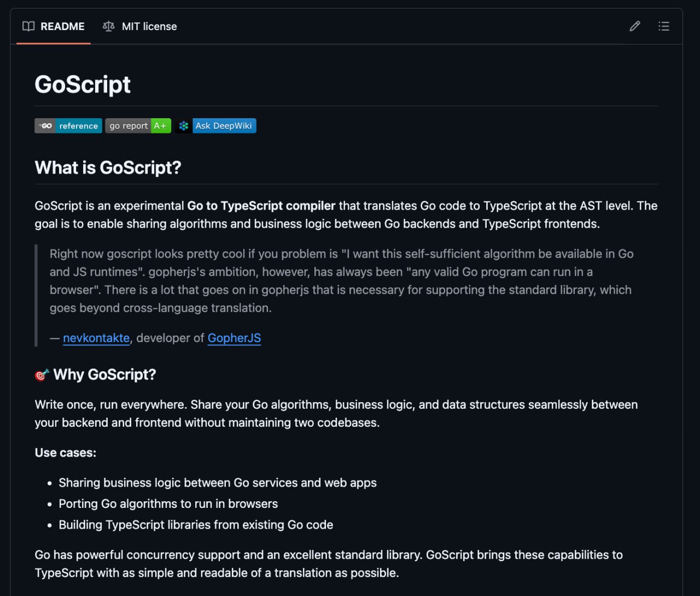
Task: Click the Why GoScript? heading text
Action: (104, 375)
